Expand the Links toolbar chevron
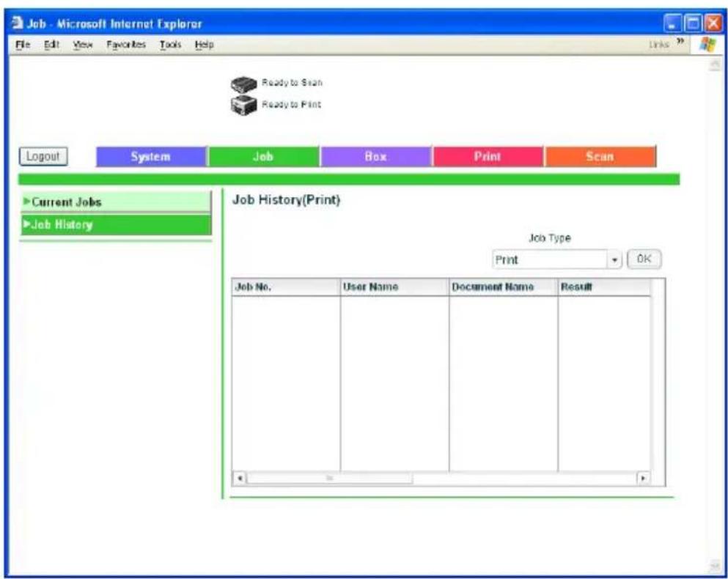728x579 pixels. [680, 42]
